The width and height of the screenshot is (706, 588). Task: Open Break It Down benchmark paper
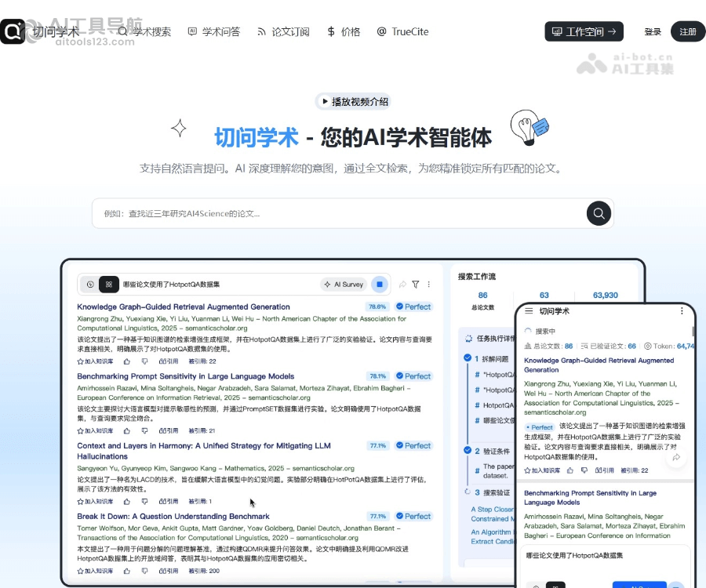[173, 517]
